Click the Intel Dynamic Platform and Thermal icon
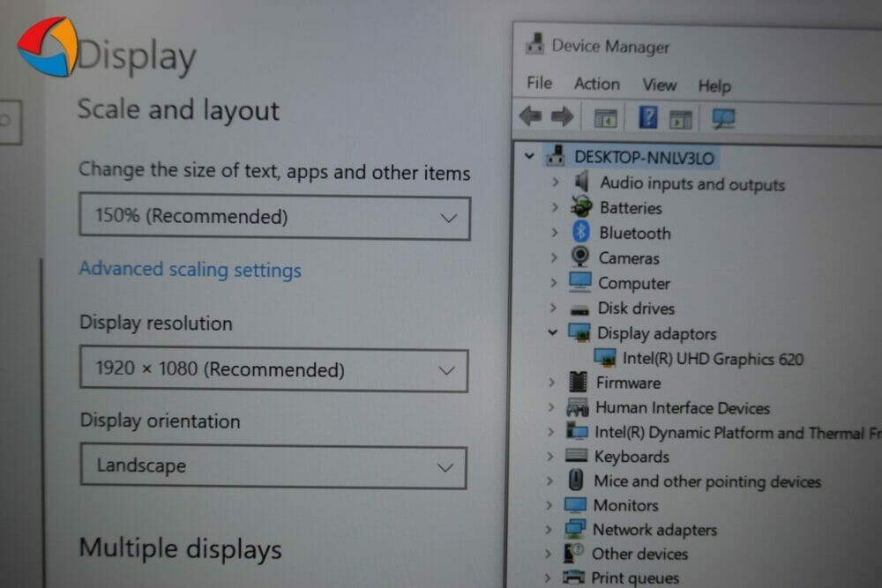This screenshot has width=882, height=588. pos(577,430)
